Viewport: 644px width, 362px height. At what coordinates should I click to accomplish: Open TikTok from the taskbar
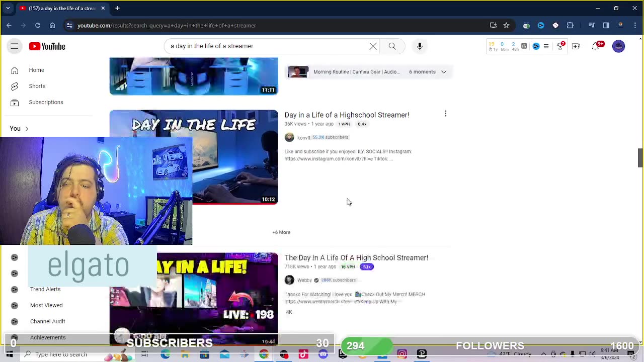[303, 354]
